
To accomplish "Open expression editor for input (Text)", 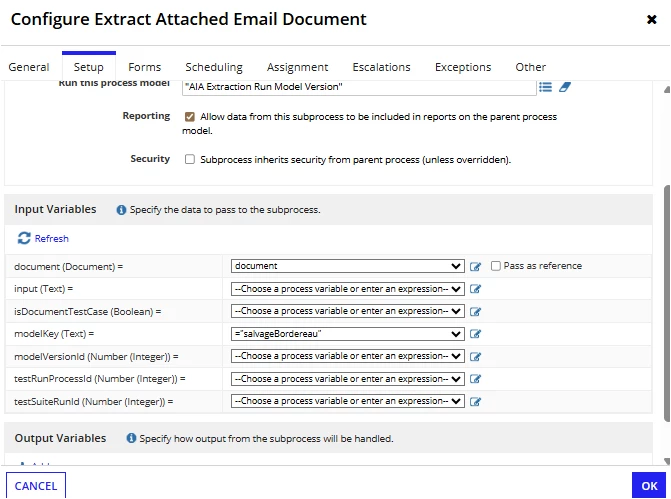I will pos(475,289).
